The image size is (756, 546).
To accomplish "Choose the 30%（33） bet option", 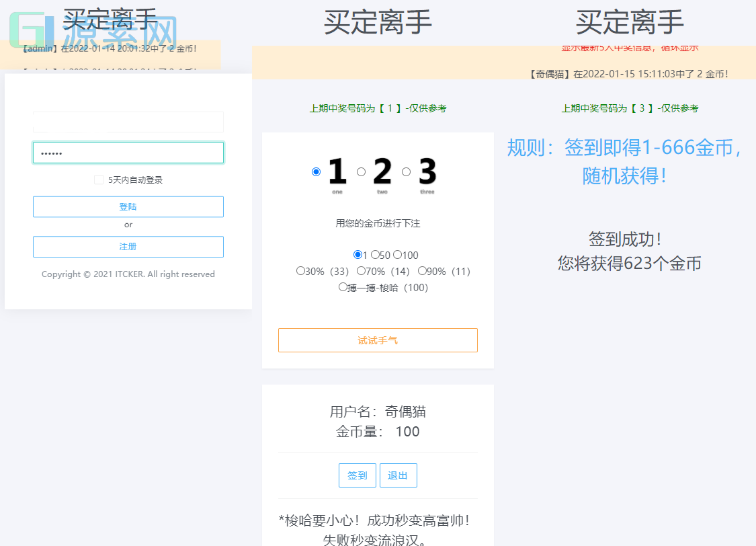I will point(300,271).
